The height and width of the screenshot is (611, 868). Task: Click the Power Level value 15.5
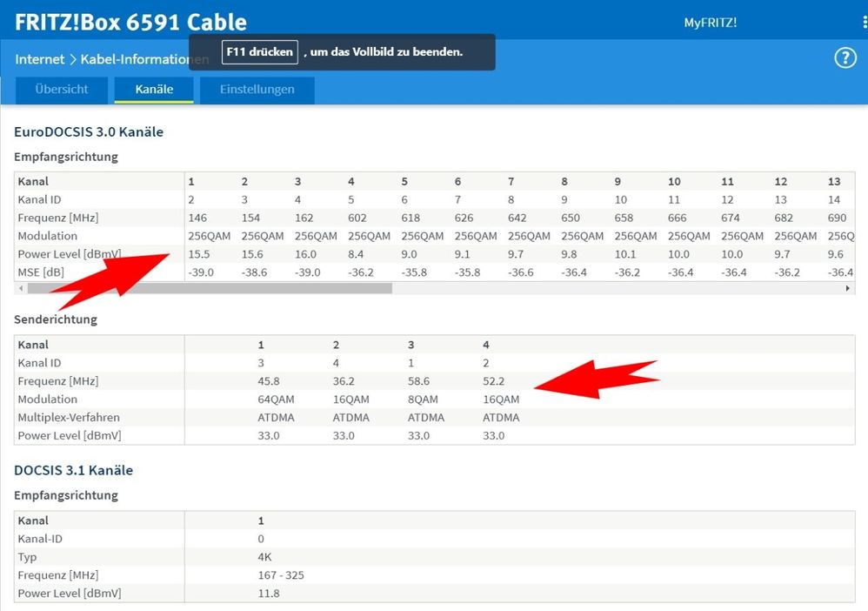coord(198,254)
